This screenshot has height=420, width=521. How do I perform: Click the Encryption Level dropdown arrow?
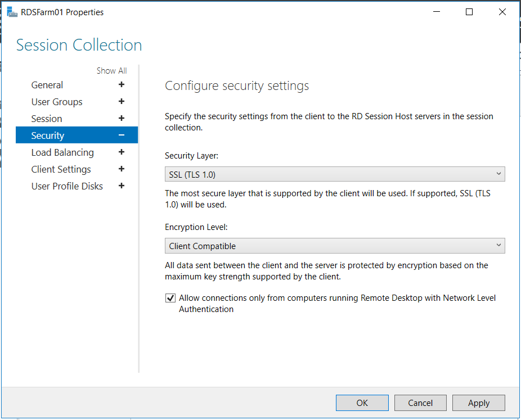click(x=498, y=245)
